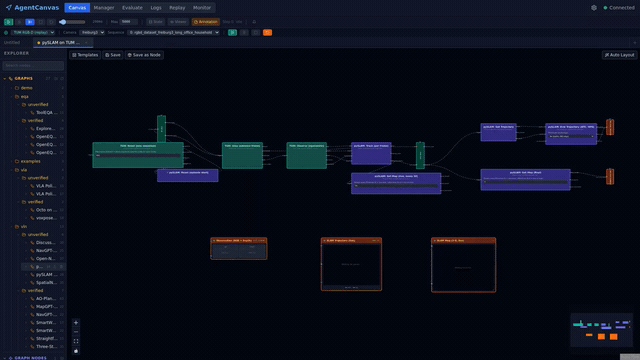Click the green play button next to sequence dropdown

pos(232,32)
